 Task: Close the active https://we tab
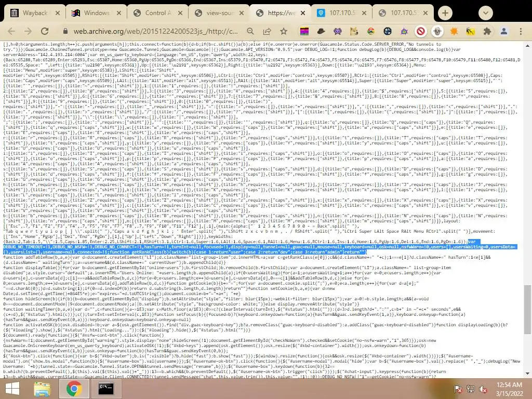(303, 13)
